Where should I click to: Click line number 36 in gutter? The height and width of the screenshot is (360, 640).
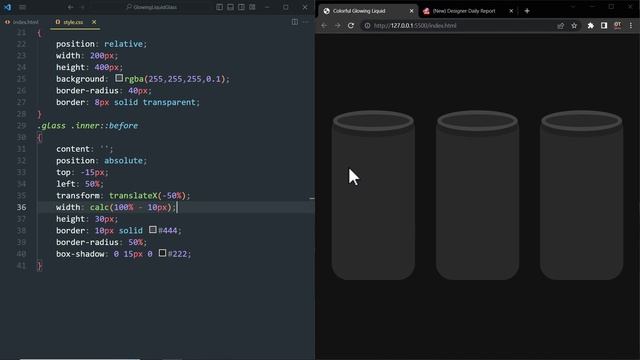coord(21,207)
